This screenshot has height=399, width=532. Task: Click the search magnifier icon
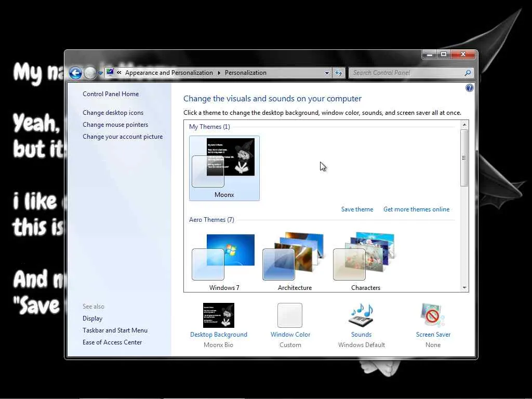(x=468, y=73)
